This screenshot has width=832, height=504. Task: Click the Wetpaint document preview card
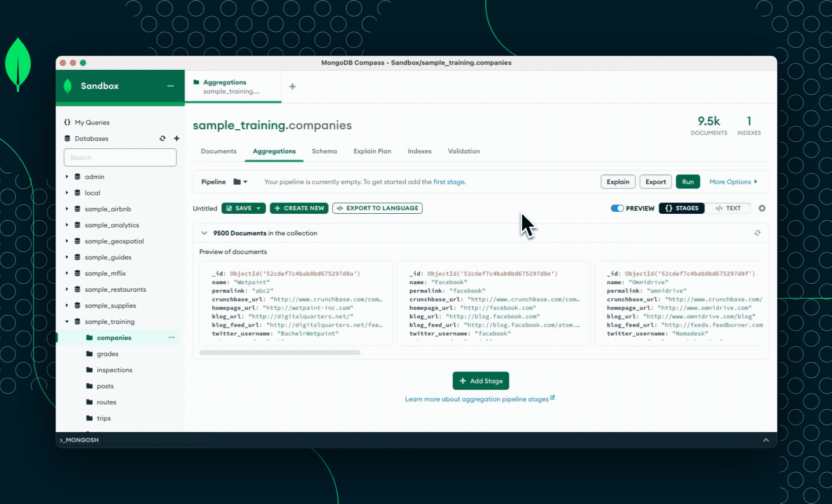pos(296,303)
